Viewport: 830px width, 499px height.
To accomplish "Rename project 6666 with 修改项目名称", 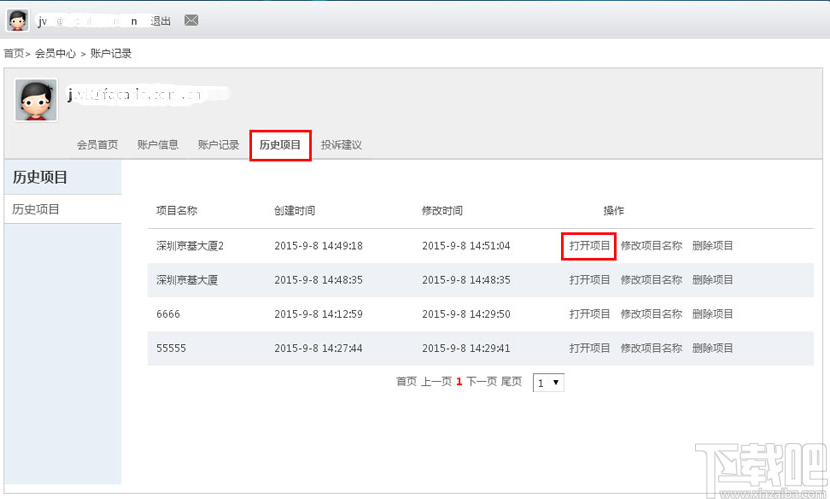I will coord(652,314).
